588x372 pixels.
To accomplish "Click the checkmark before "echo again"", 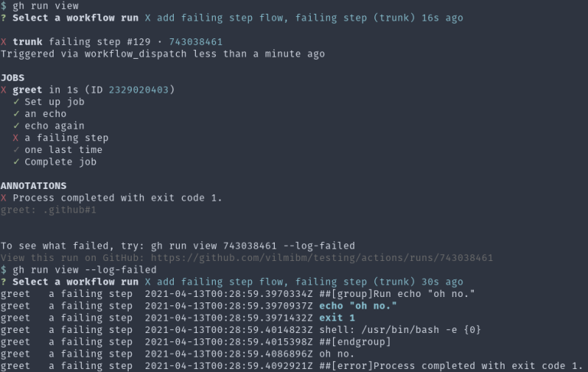I will coord(16,126).
